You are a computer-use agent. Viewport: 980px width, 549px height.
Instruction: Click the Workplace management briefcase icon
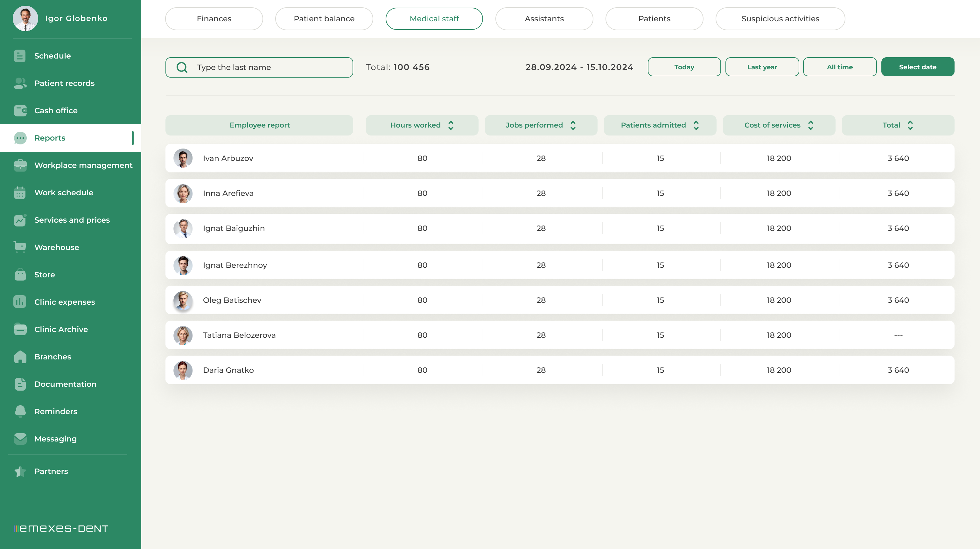pos(20,165)
